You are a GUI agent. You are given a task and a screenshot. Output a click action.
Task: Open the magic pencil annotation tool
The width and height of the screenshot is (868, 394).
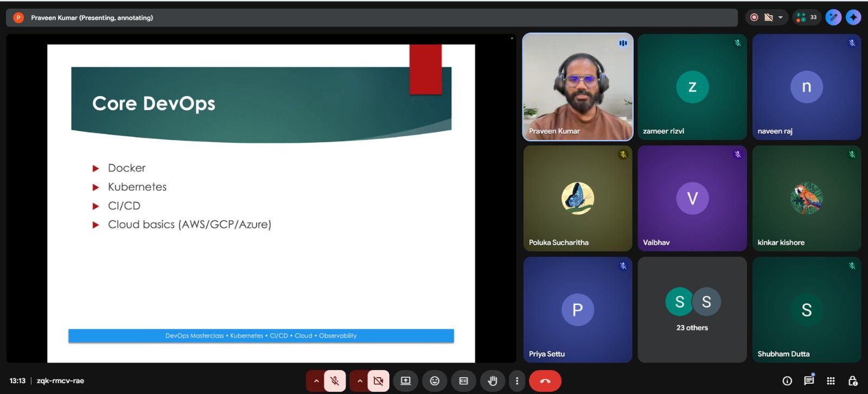pos(833,17)
